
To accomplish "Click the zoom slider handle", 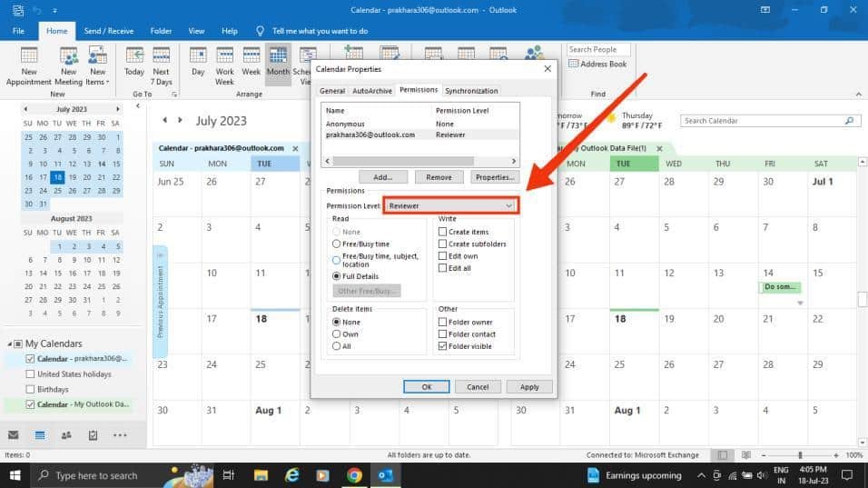I will 800,455.
